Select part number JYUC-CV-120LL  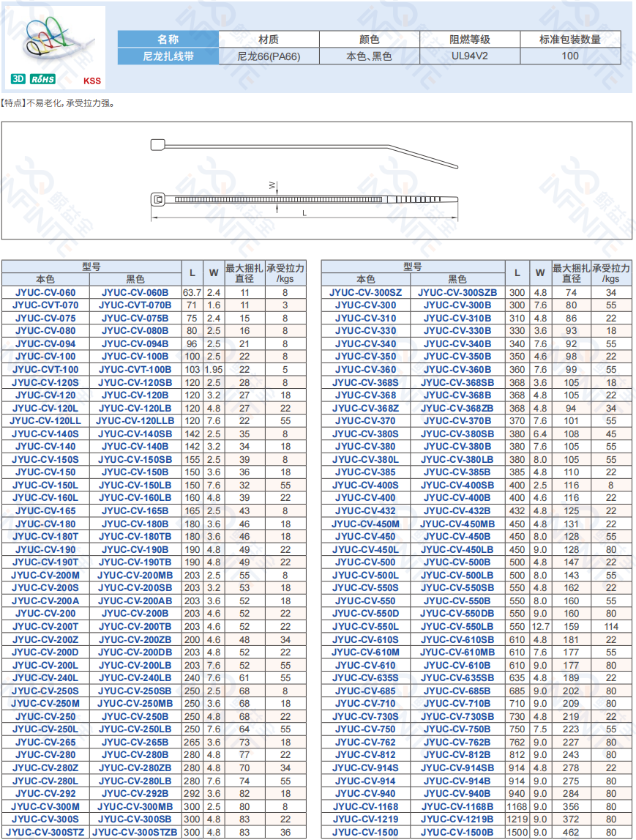click(45, 420)
